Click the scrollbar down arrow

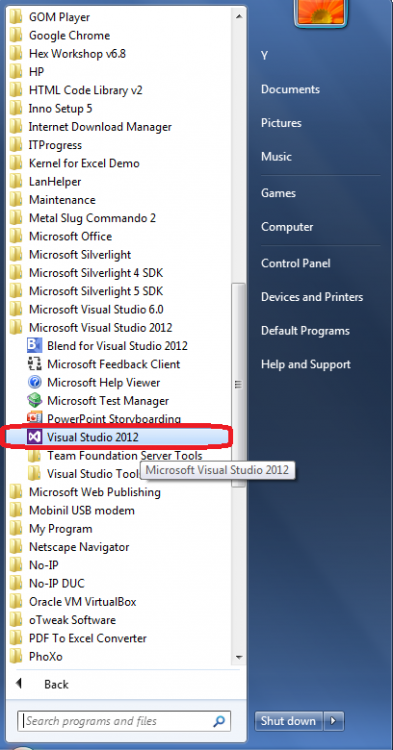click(239, 657)
